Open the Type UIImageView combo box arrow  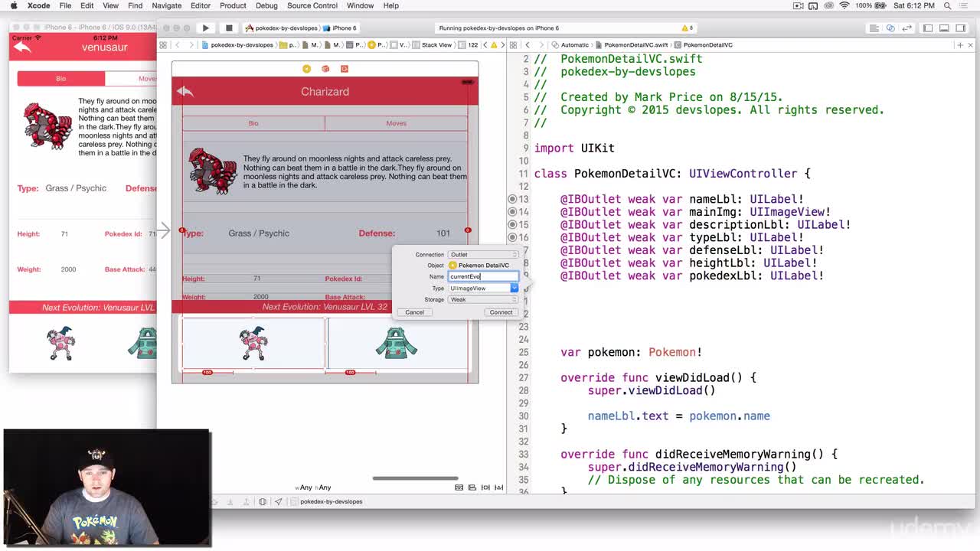click(x=514, y=288)
